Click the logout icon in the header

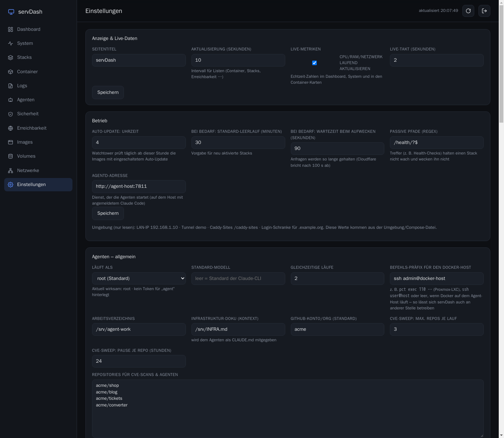click(484, 11)
